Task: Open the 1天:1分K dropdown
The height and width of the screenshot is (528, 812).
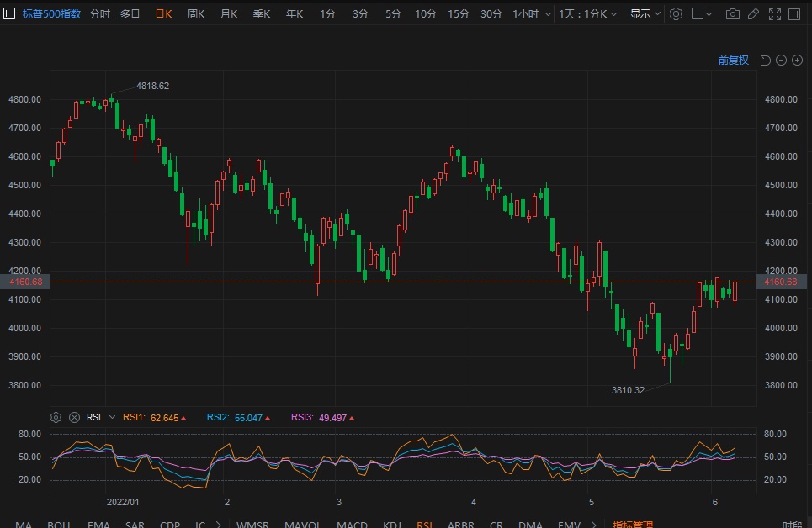Action: click(588, 14)
